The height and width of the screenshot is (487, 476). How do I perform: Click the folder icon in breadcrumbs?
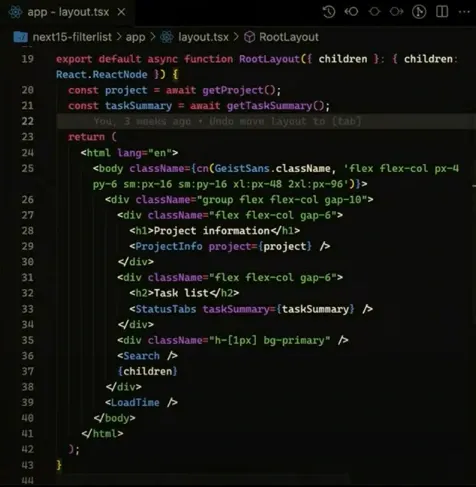20,37
